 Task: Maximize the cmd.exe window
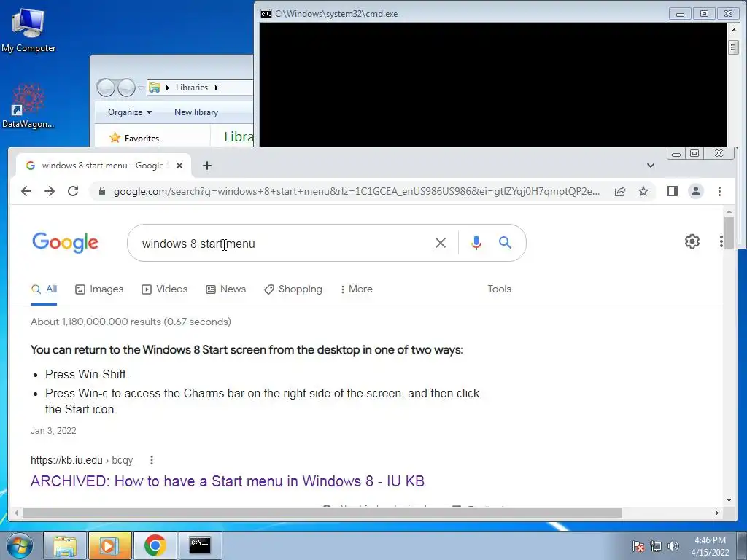pos(704,13)
